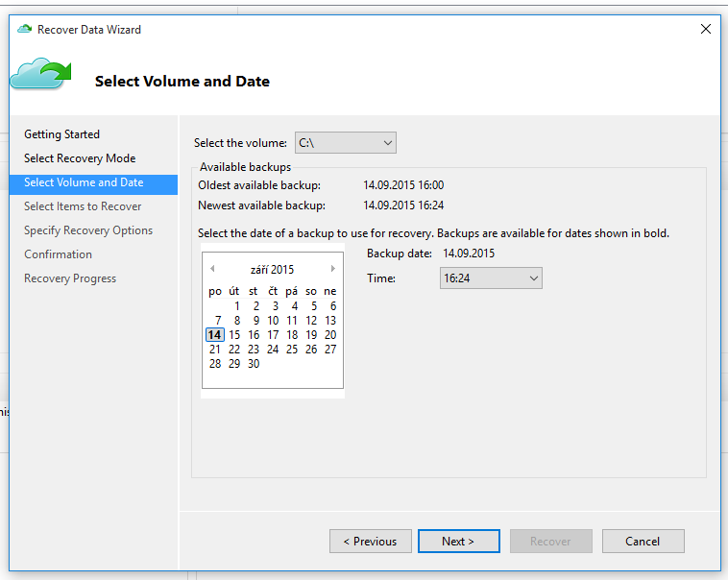
Task: Close the Recover Data Wizard window
Action: point(706,29)
